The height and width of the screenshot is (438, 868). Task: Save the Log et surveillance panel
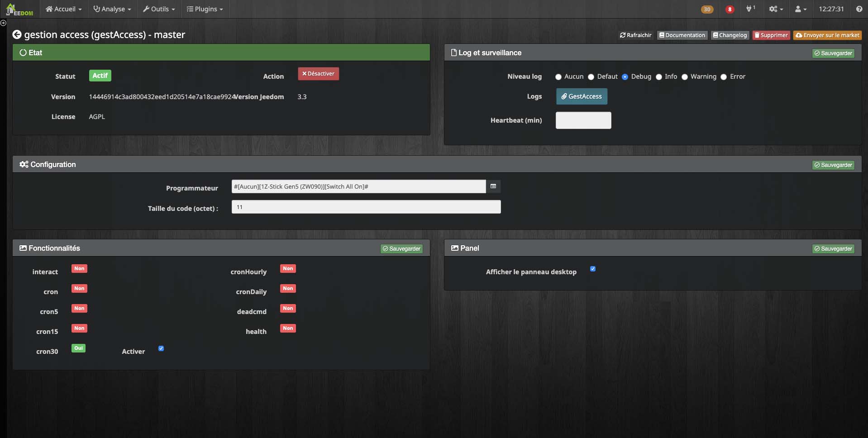coord(833,53)
